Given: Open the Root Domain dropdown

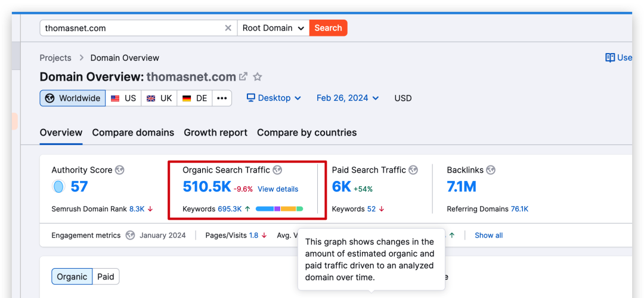Looking at the screenshot, I should pos(273,28).
